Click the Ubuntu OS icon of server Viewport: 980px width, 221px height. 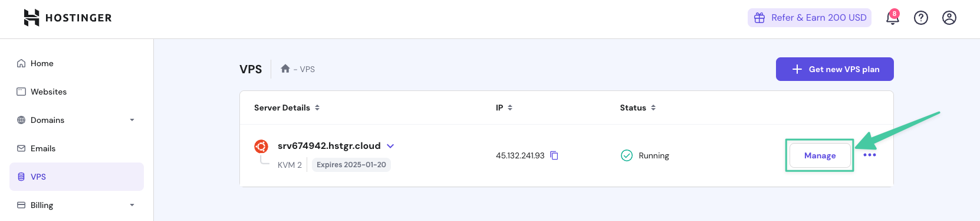pos(261,146)
